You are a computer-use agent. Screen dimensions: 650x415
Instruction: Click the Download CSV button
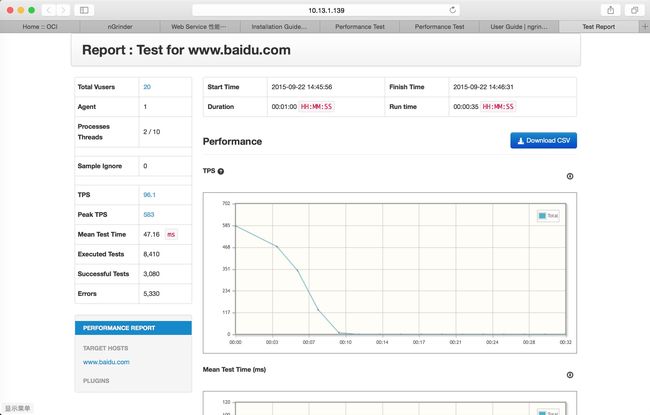543,141
